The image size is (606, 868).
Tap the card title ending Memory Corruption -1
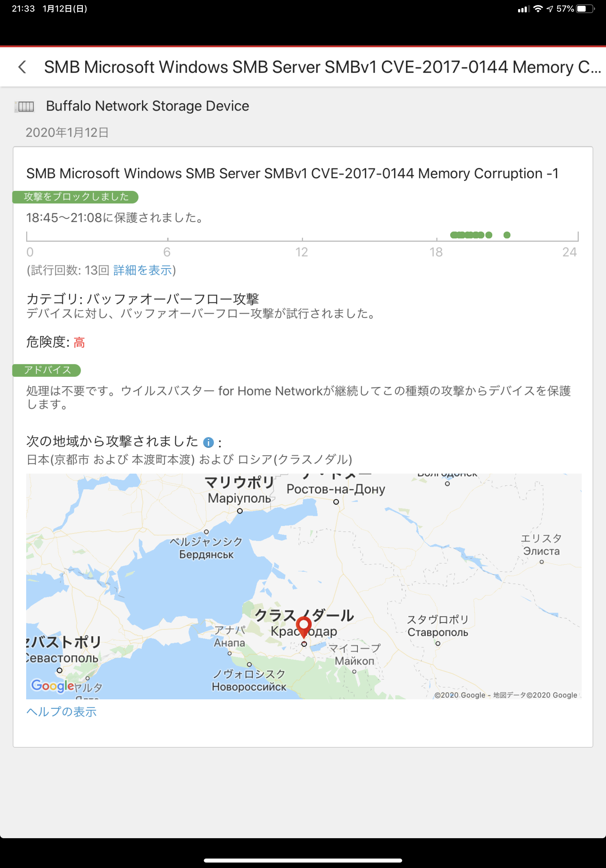tap(292, 173)
